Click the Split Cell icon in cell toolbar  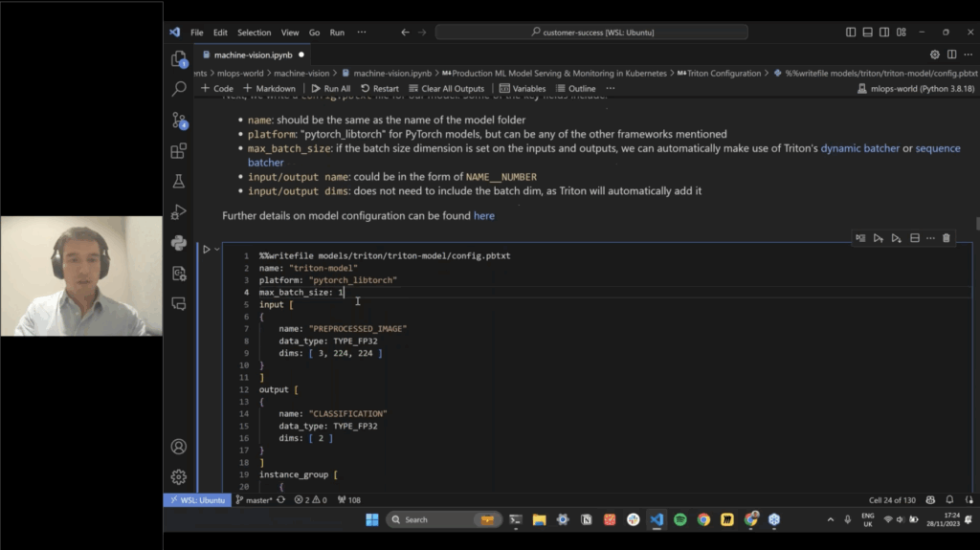914,238
